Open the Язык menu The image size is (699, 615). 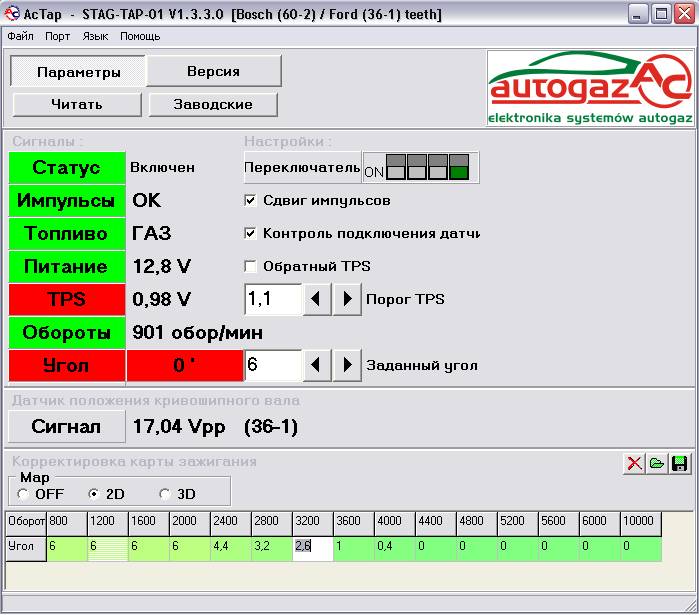[96, 36]
